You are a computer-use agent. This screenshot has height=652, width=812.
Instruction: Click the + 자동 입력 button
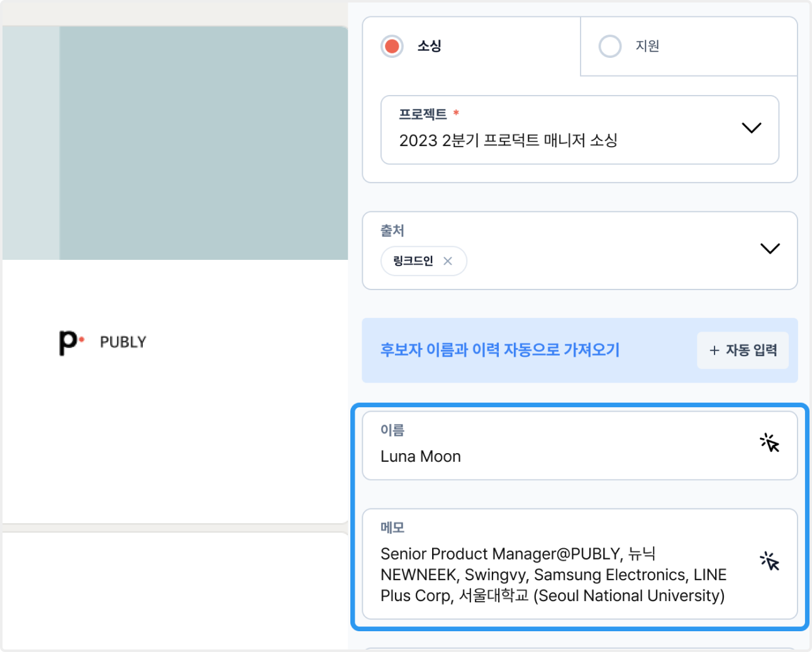coord(743,350)
